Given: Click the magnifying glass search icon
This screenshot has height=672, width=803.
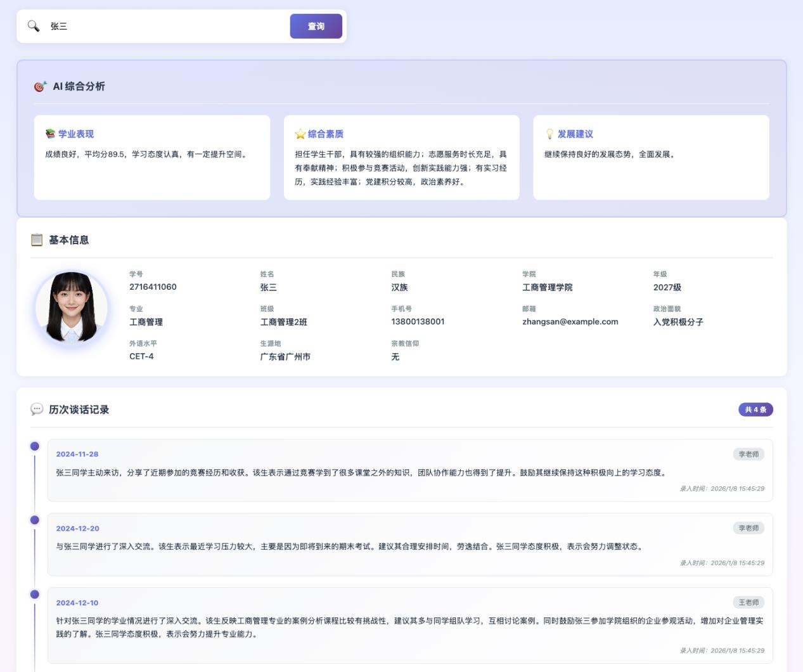Looking at the screenshot, I should click(x=33, y=26).
